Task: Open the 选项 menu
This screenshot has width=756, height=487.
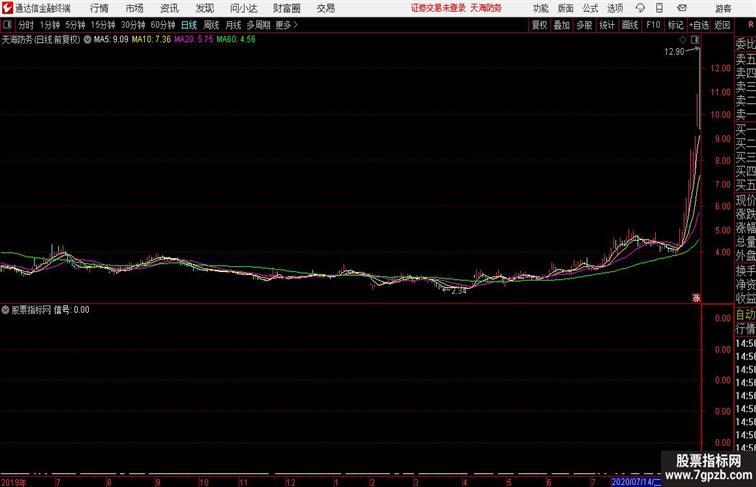Action: 615,8
